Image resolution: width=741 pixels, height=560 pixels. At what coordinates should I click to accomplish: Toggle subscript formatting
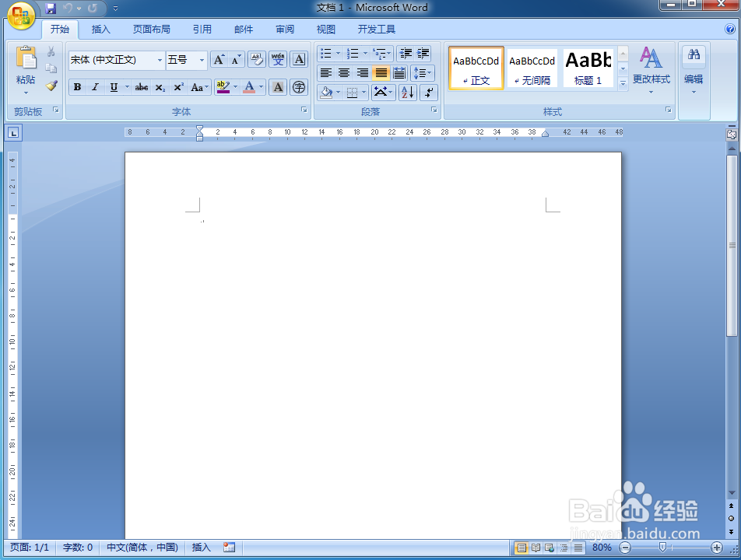[160, 87]
